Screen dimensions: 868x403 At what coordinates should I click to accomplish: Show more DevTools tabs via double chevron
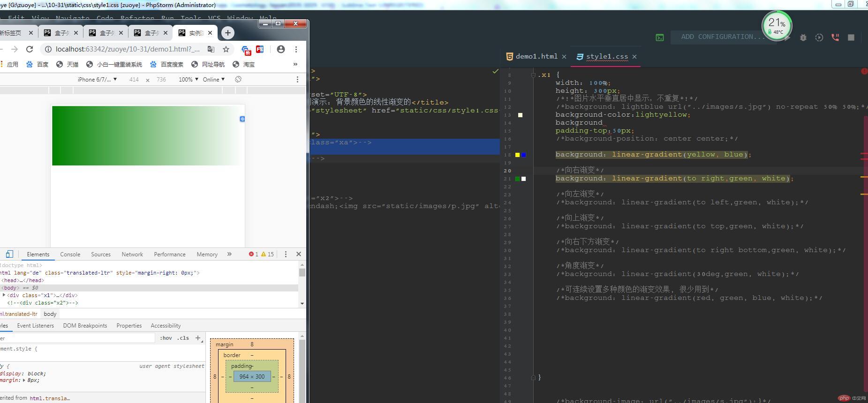pyautogui.click(x=229, y=254)
